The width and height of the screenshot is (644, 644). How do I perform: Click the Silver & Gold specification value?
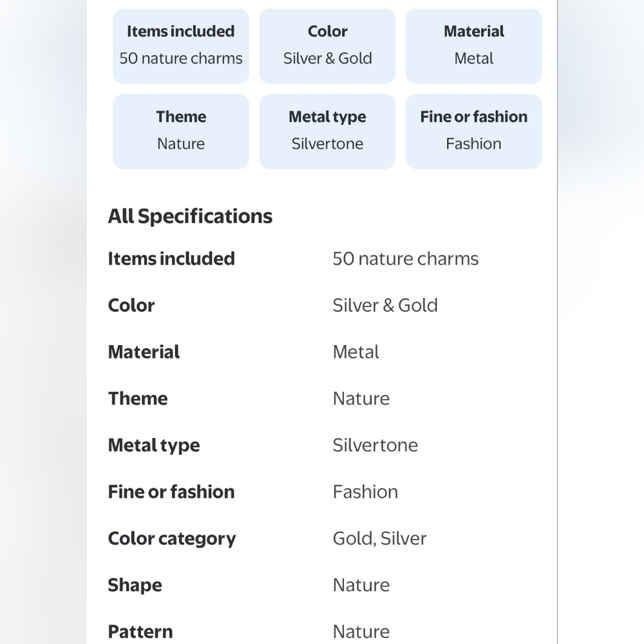[385, 305]
